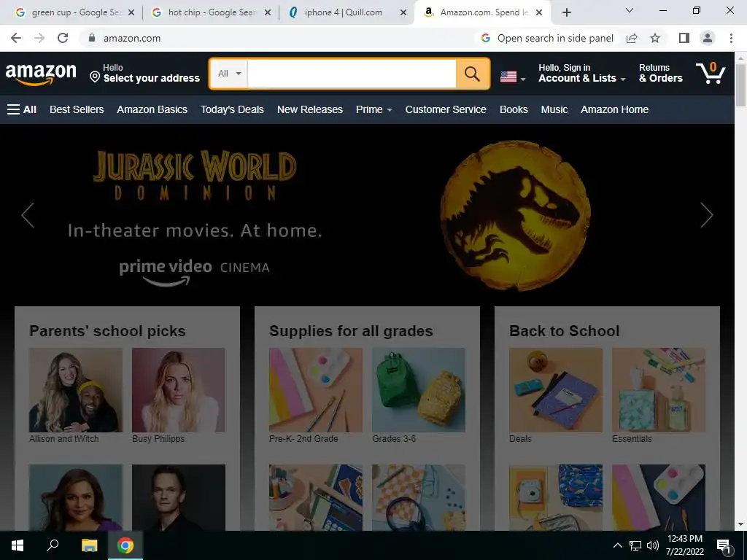Click the Amazon search input field
Screen dimensions: 747x560
point(352,74)
